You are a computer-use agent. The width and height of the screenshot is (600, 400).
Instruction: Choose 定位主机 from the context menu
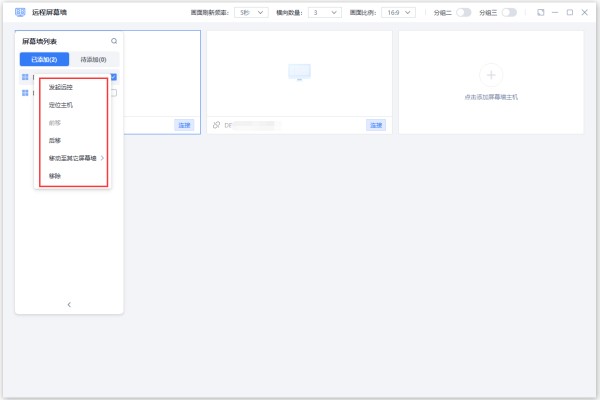pos(60,105)
